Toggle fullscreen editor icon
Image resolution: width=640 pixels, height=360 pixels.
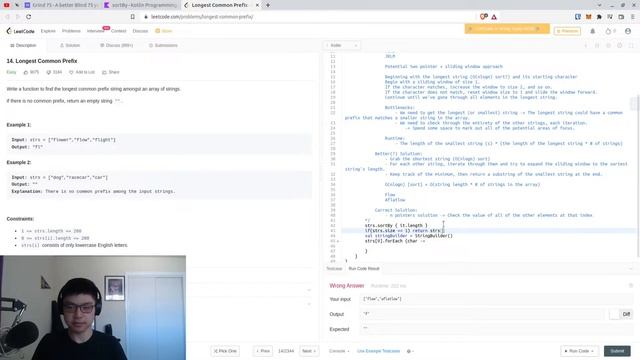click(x=631, y=45)
